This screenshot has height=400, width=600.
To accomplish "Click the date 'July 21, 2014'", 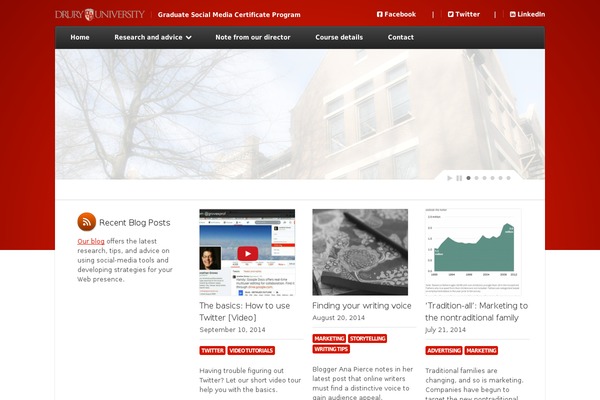I will 445,330.
